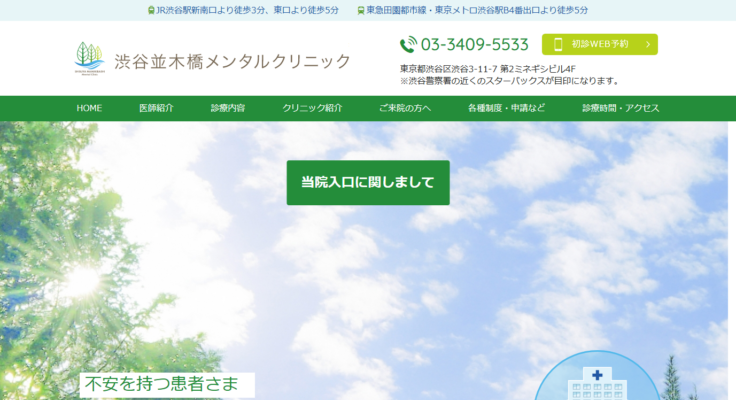
Task: Expand the 診療内容 navigation menu
Action: (x=228, y=108)
